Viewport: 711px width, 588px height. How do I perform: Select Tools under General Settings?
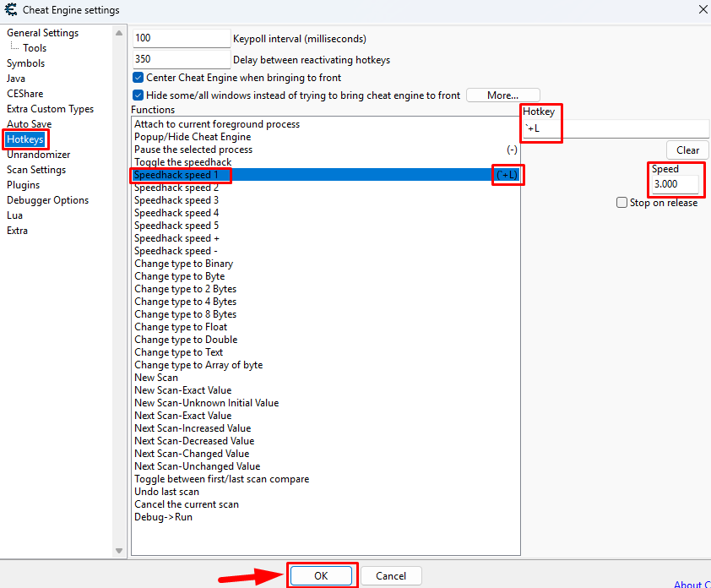35,47
